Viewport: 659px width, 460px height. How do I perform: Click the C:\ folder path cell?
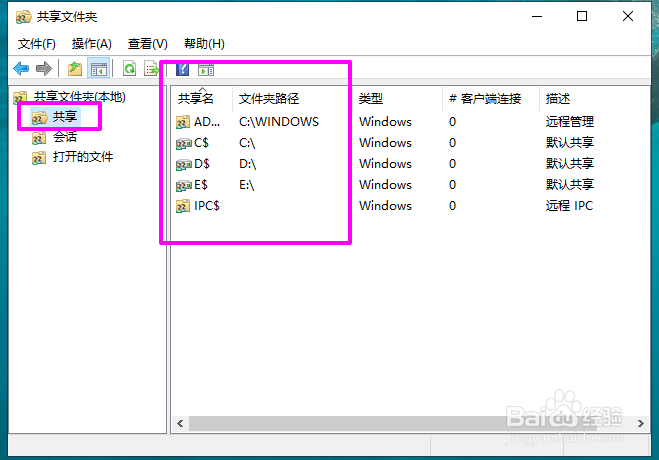click(247, 143)
